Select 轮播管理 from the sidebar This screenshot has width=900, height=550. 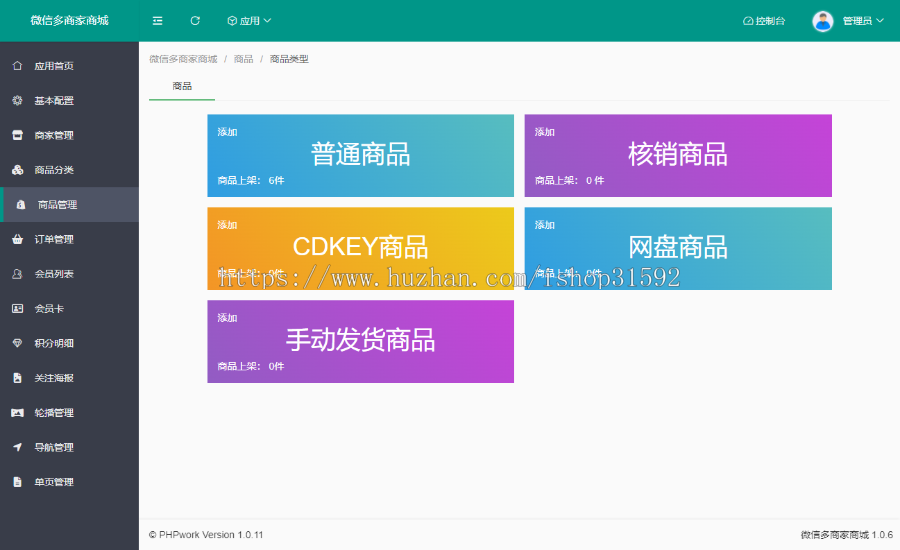coord(54,413)
